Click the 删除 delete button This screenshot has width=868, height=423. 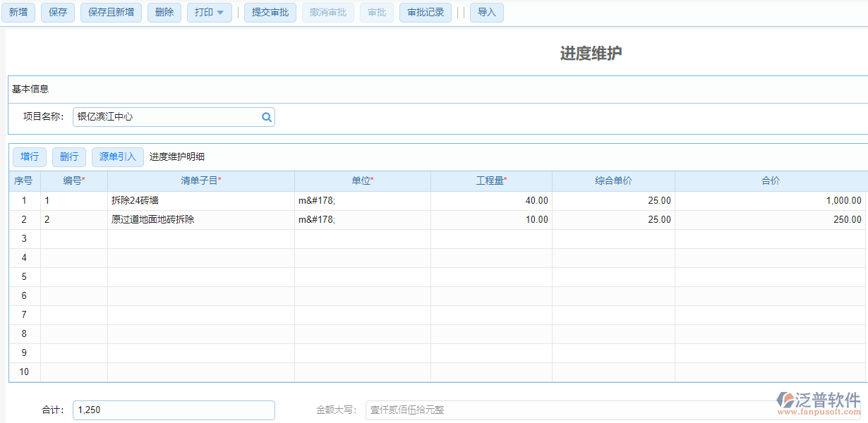pos(164,12)
